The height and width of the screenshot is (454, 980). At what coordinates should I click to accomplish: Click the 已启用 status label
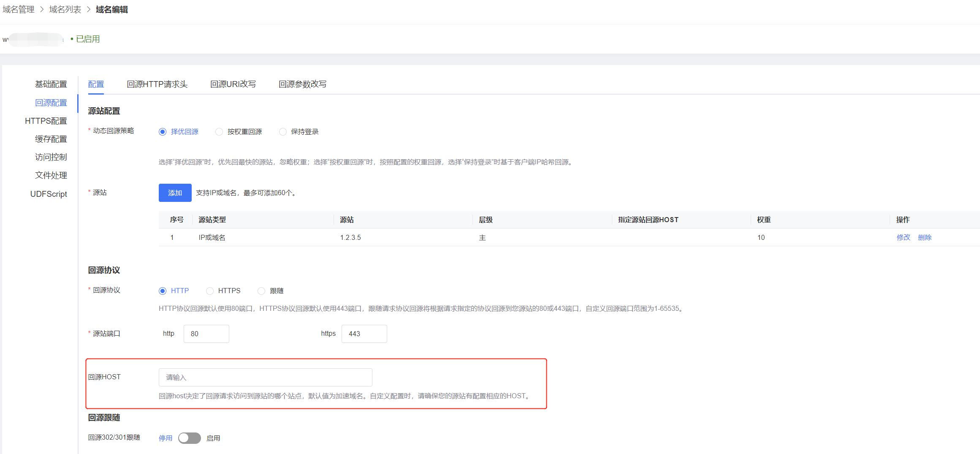pos(88,39)
